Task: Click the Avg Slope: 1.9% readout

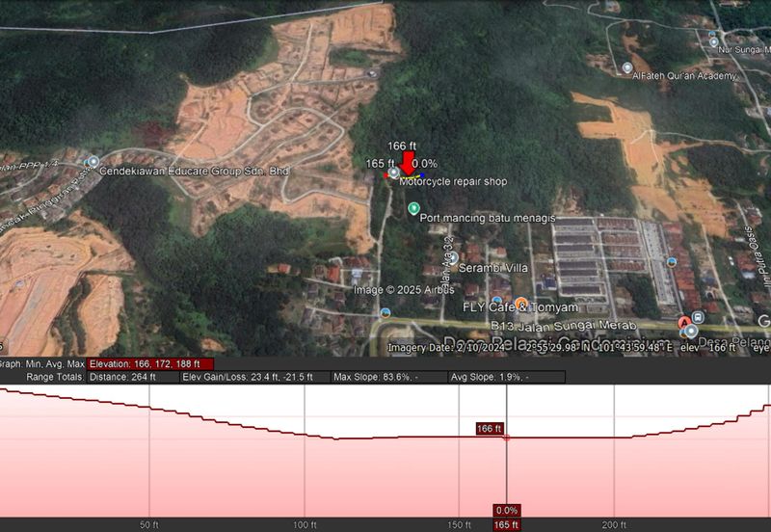Action: (507, 377)
